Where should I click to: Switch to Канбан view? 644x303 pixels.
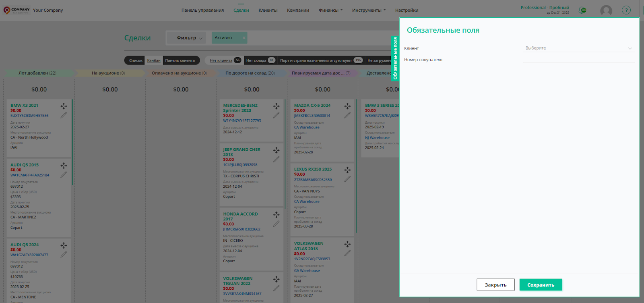click(x=154, y=60)
